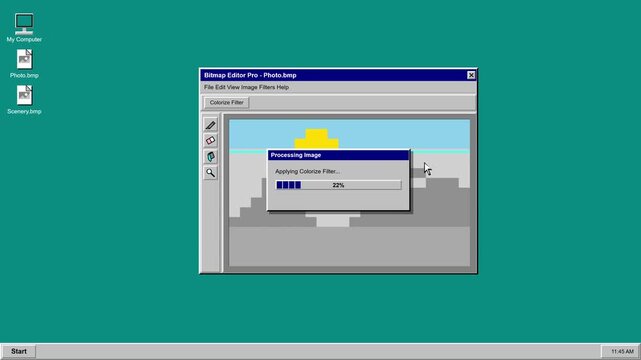
Task: Click the Colorize Filter button
Action: 226,103
